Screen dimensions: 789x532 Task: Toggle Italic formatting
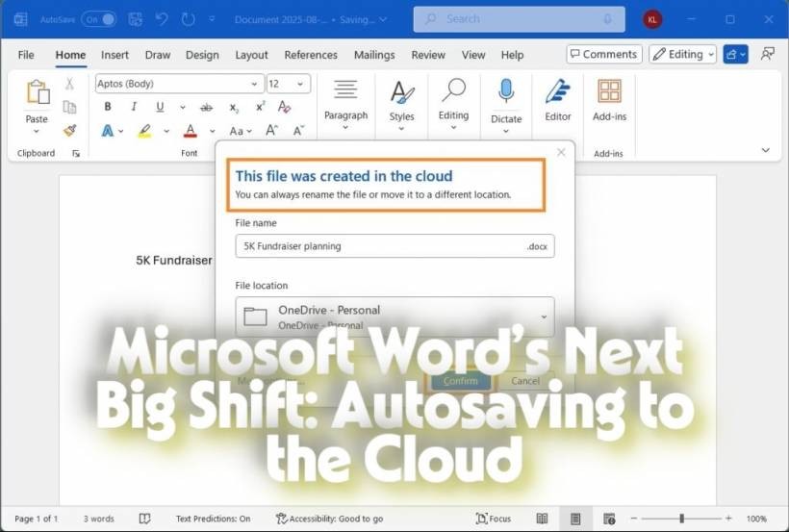(134, 107)
